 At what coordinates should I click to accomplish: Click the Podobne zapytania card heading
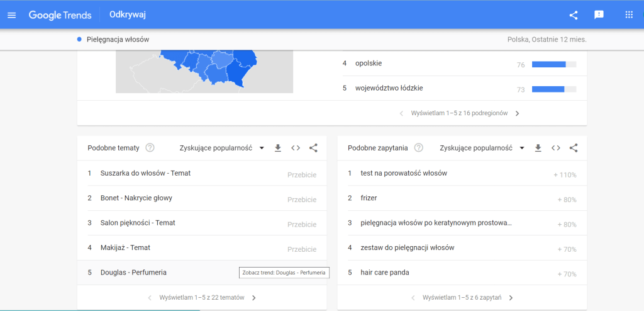378,148
